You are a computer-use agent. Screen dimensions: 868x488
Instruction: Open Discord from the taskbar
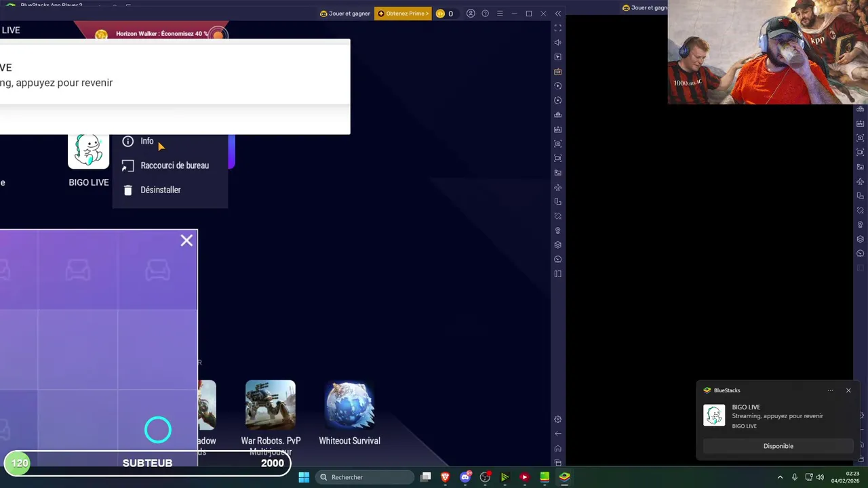tap(465, 477)
